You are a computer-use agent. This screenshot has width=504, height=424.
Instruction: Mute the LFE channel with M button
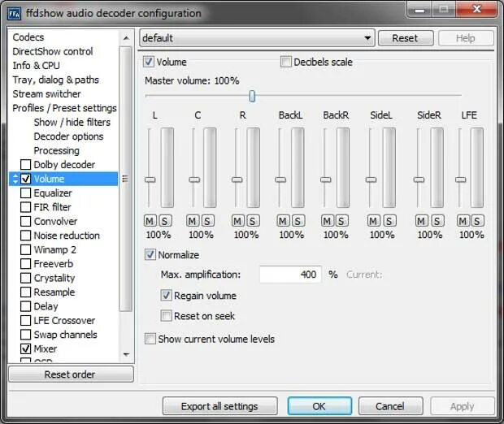click(x=463, y=221)
